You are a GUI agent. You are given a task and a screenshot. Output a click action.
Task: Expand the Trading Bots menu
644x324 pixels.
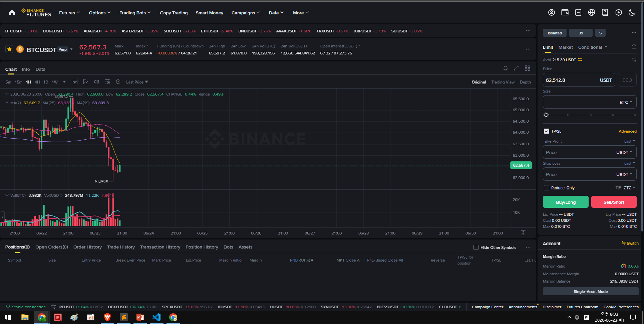[x=135, y=13]
